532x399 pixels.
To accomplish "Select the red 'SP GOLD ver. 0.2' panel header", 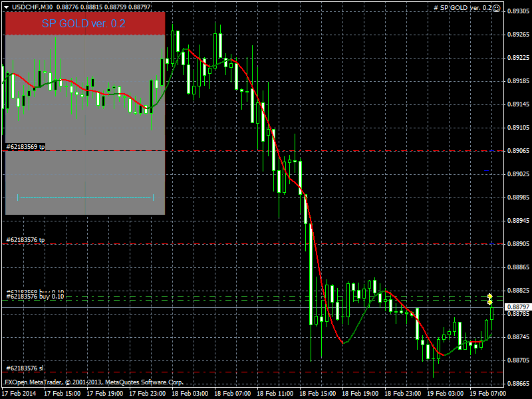I will click(x=85, y=23).
